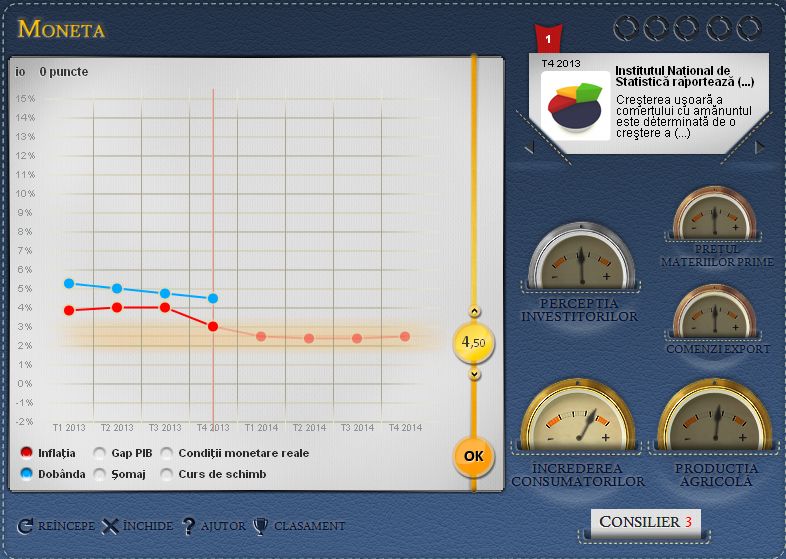
Task: Click the T2 2014 axis label
Action: point(309,428)
